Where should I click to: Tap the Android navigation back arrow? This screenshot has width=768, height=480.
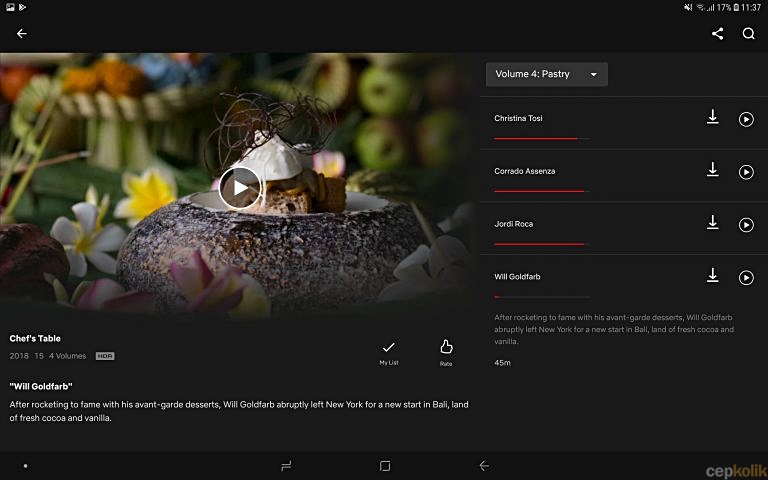[x=484, y=465]
